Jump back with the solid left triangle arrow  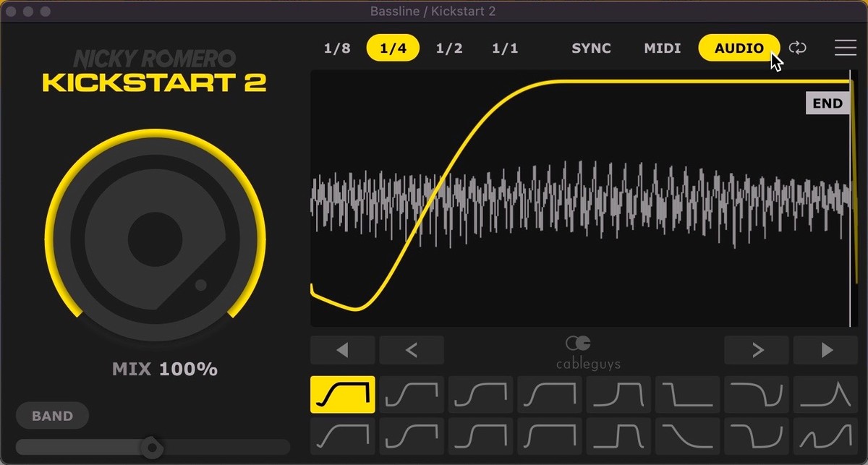342,351
